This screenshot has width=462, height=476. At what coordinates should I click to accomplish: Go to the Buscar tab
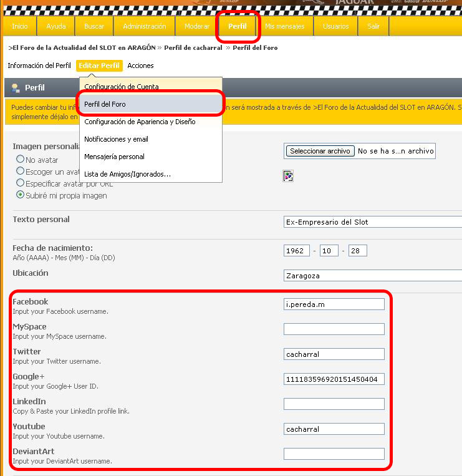[94, 26]
